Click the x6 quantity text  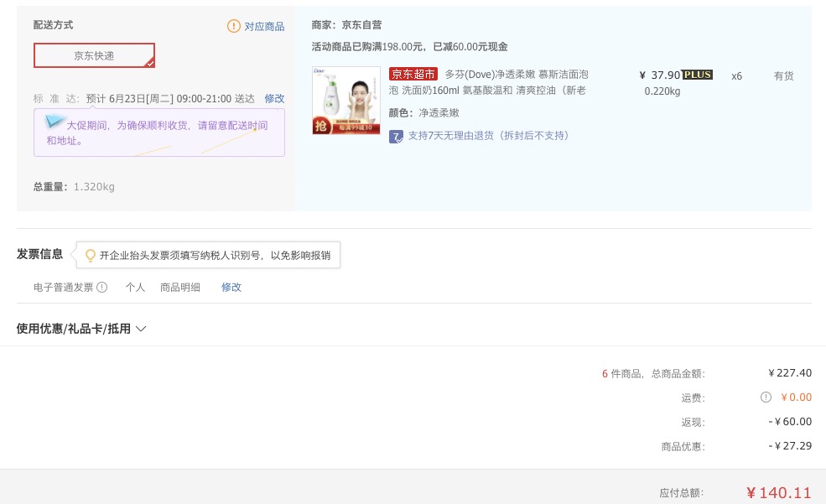[x=736, y=75]
